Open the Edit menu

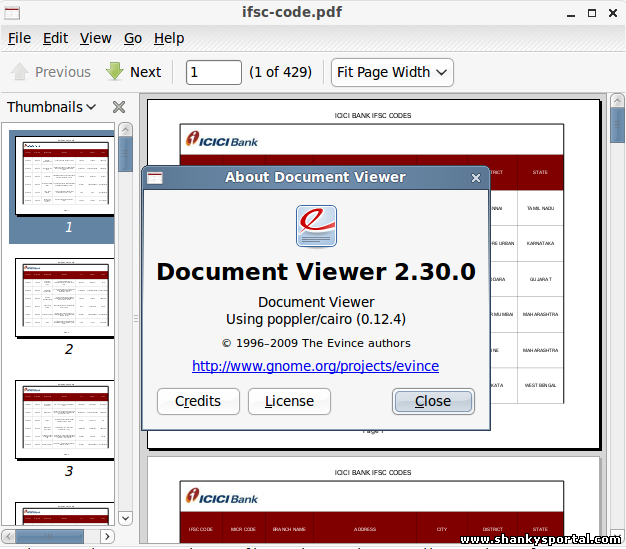tap(55, 38)
